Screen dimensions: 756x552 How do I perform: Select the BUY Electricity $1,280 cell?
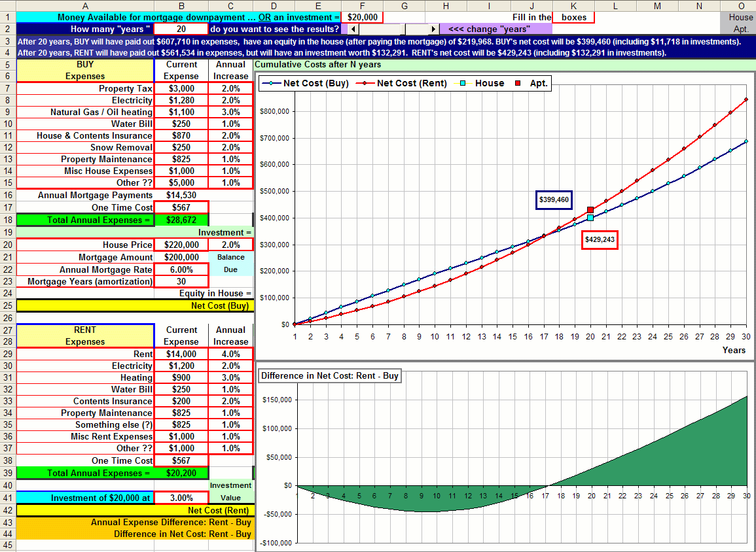point(181,100)
